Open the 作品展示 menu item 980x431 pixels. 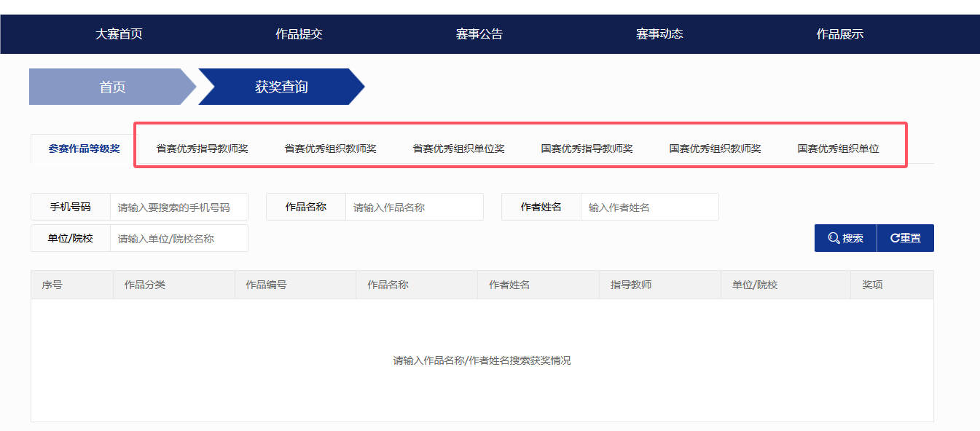pos(839,33)
